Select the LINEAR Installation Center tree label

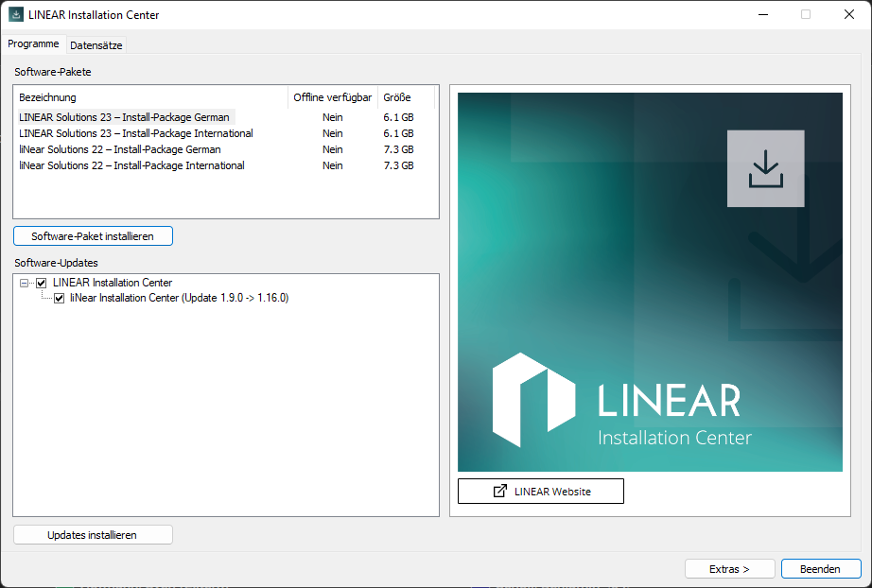pos(113,283)
